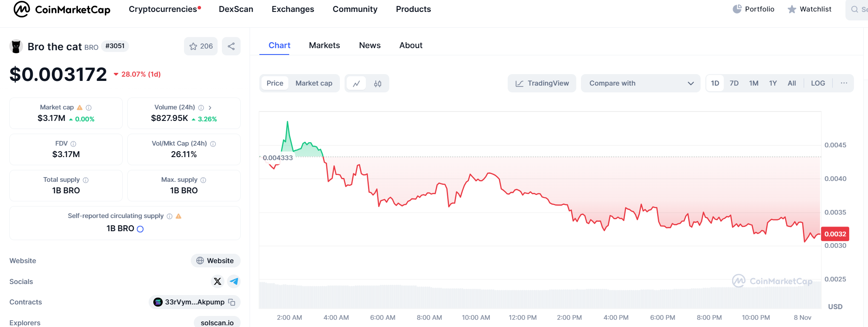Image resolution: width=868 pixels, height=327 pixels.
Task: Click the share icon next to watchlist star
Action: 231,46
